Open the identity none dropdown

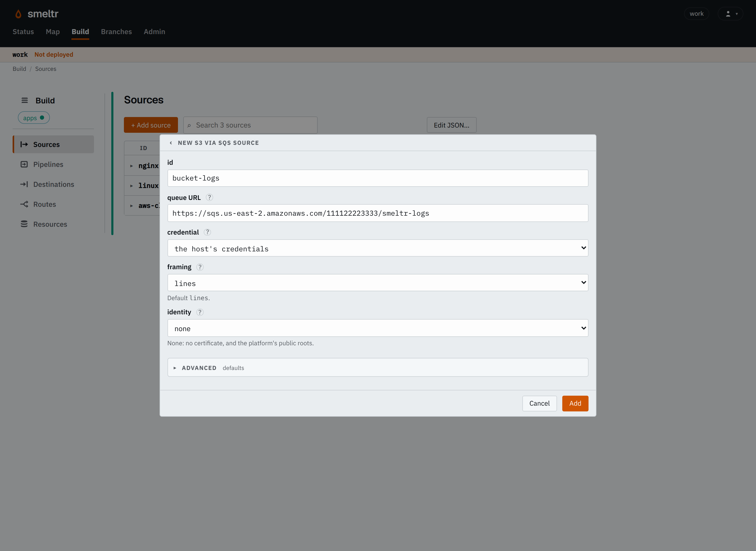(x=378, y=328)
